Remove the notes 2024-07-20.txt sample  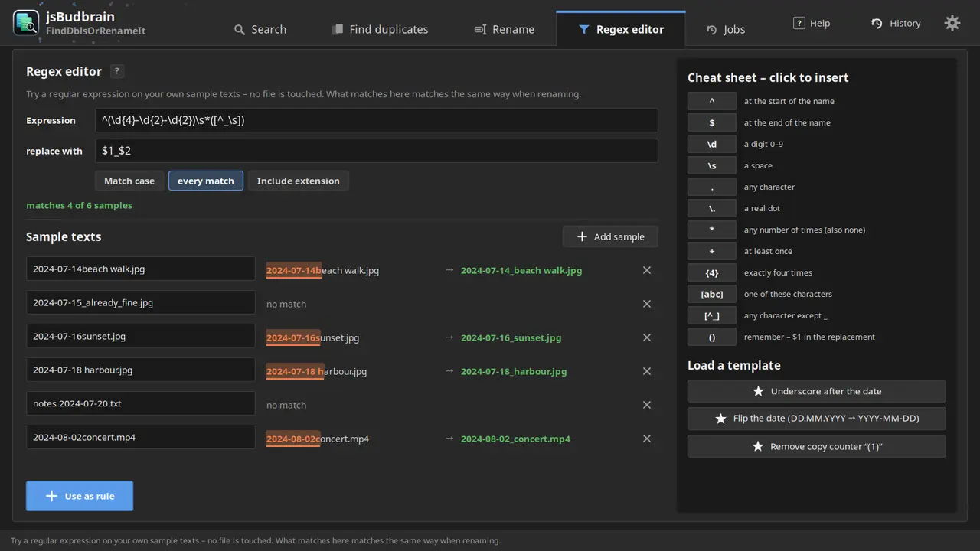647,405
